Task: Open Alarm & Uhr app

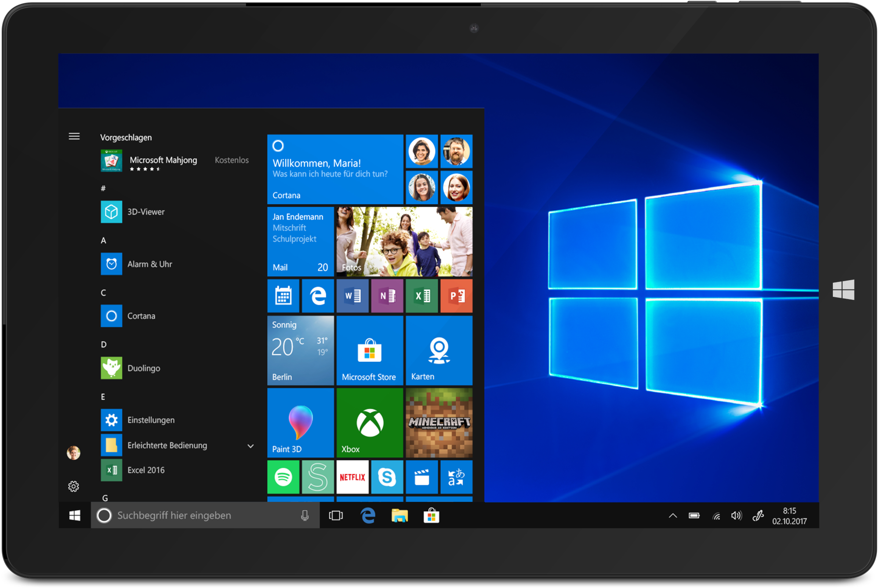Action: [x=136, y=264]
